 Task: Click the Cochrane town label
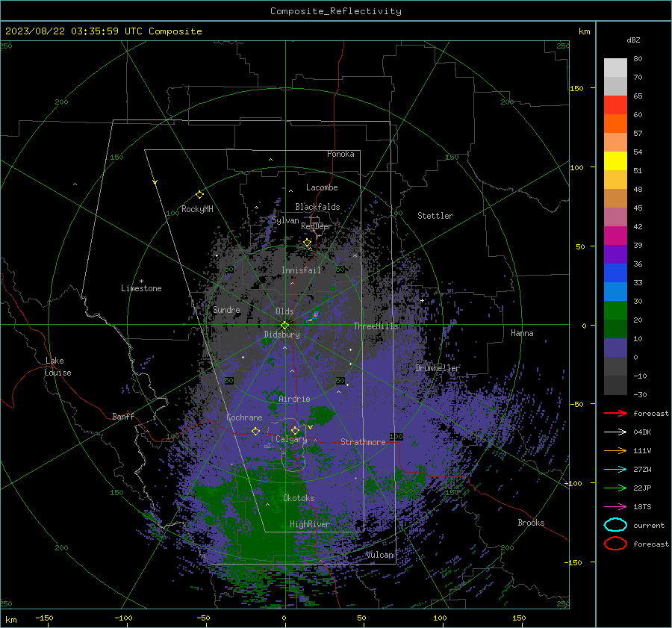tap(244, 417)
